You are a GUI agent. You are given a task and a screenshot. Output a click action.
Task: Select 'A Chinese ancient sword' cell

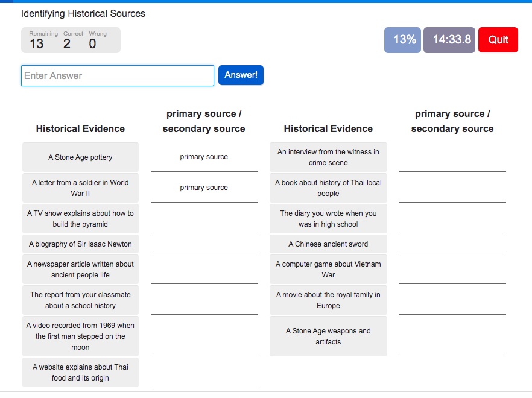point(328,244)
